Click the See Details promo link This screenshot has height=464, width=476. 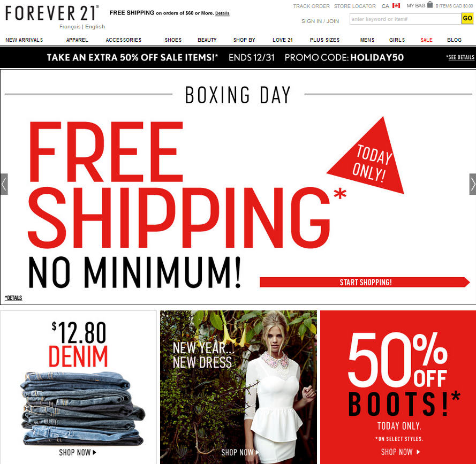tap(460, 57)
